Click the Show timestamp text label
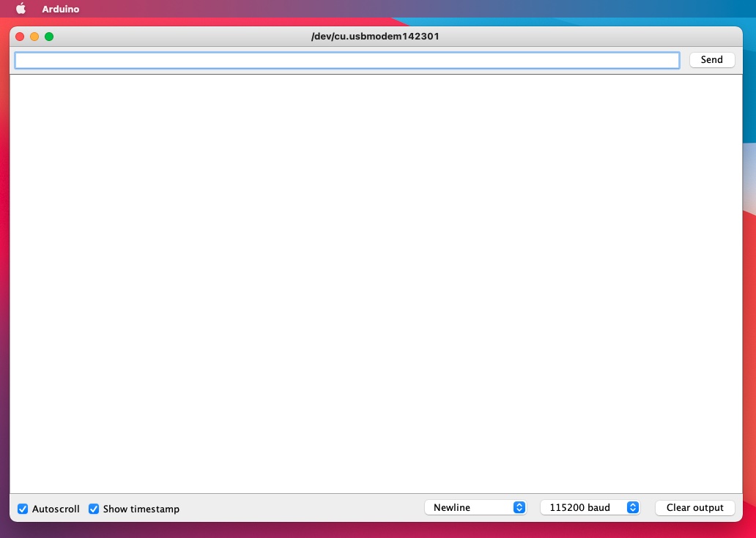Image resolution: width=756 pixels, height=538 pixels. point(141,509)
